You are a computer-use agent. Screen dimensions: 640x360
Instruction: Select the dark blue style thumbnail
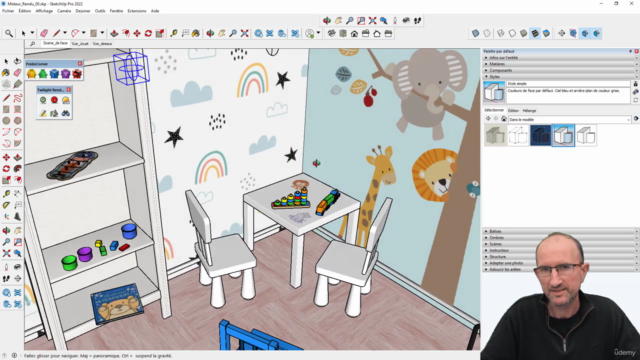pyautogui.click(x=540, y=135)
